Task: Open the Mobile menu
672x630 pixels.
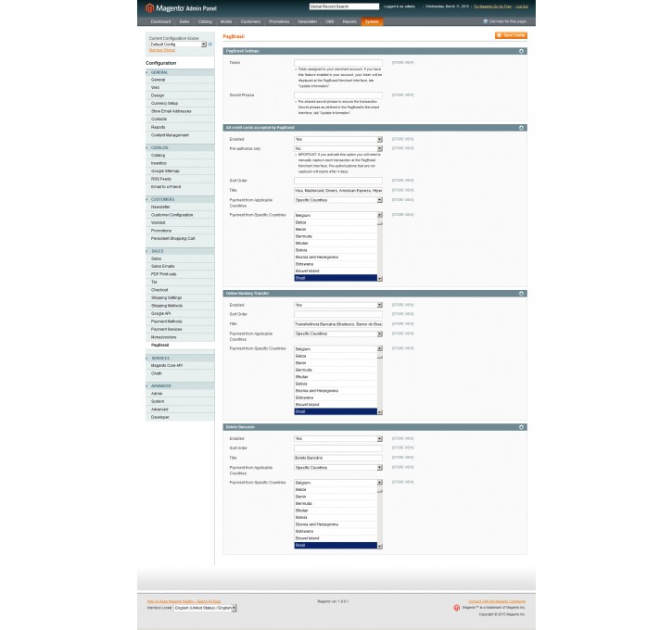Action: (x=226, y=22)
